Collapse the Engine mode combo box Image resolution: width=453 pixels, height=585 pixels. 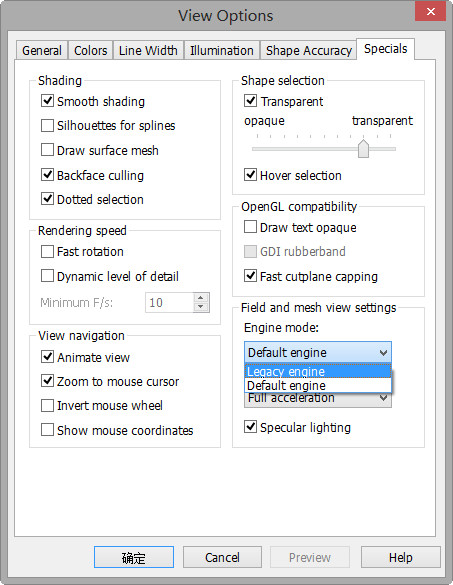pos(318,353)
